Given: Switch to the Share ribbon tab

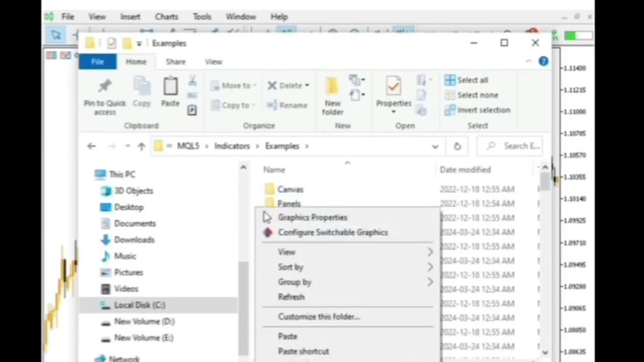Looking at the screenshot, I should point(176,62).
